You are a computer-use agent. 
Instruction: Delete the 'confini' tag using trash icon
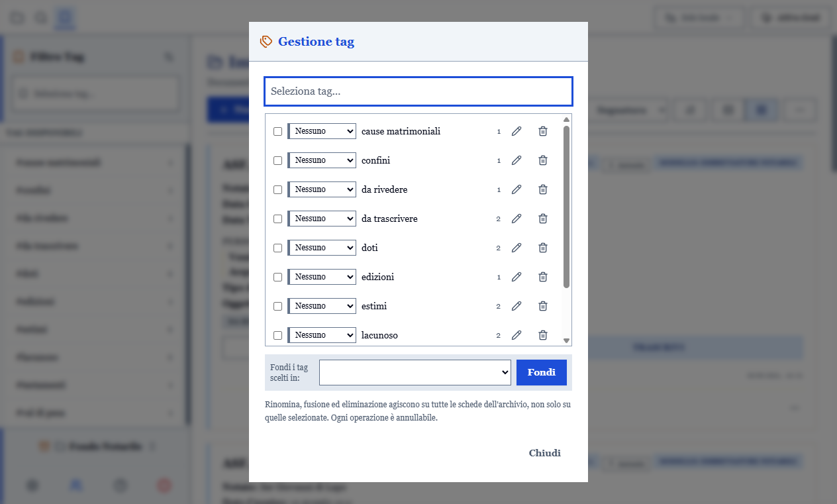[x=543, y=160]
